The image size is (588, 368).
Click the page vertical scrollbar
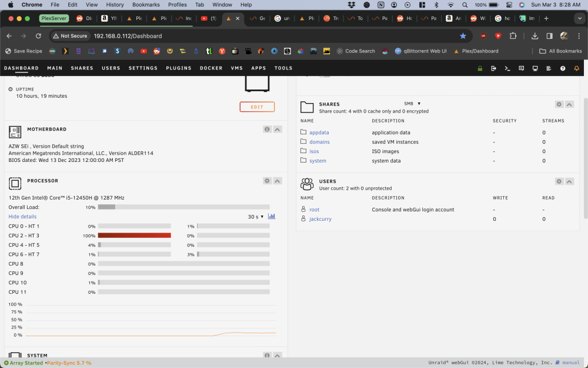pos(586,158)
